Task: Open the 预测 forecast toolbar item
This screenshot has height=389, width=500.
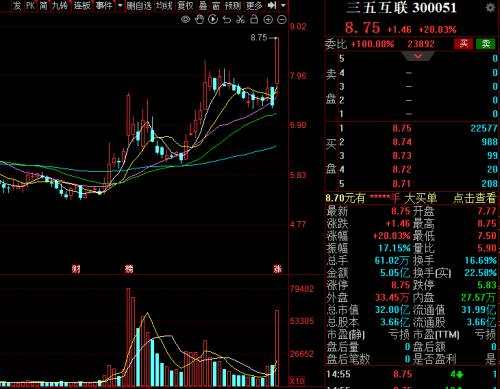Action: (x=233, y=5)
